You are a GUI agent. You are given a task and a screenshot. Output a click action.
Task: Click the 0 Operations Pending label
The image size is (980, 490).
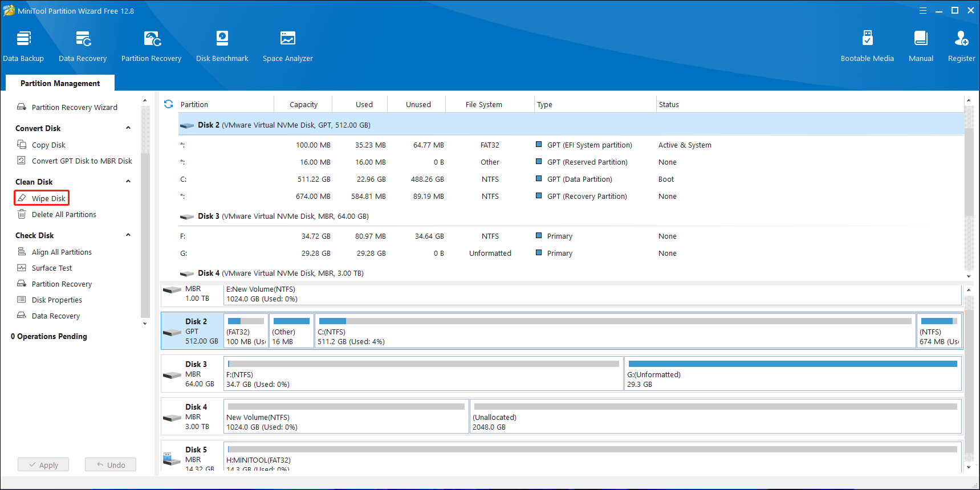[49, 336]
